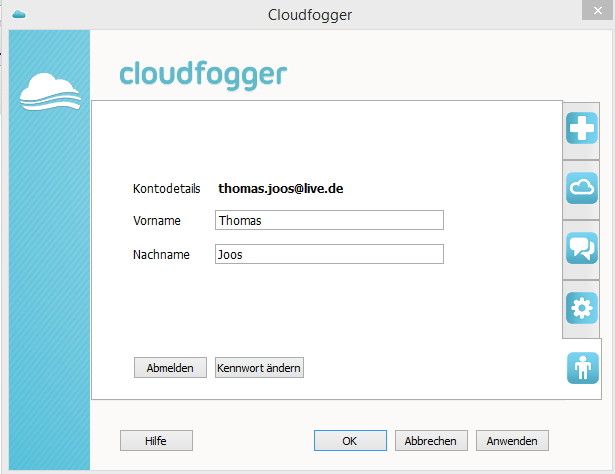This screenshot has width=615, height=474.
Task: Click the small cloud icon in title bar
Action: click(x=19, y=15)
